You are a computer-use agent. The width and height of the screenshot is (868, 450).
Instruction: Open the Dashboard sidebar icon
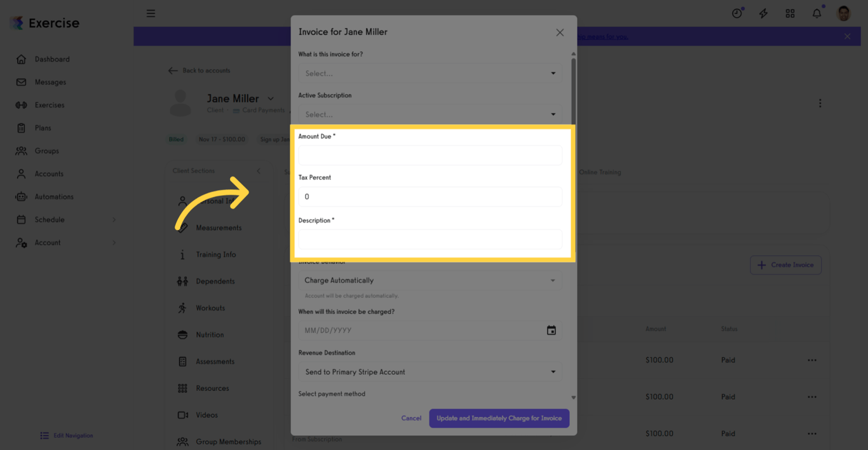tap(22, 58)
